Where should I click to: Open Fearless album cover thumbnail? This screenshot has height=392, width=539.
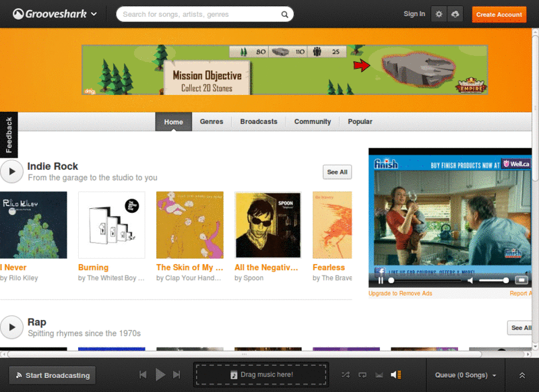click(x=332, y=225)
